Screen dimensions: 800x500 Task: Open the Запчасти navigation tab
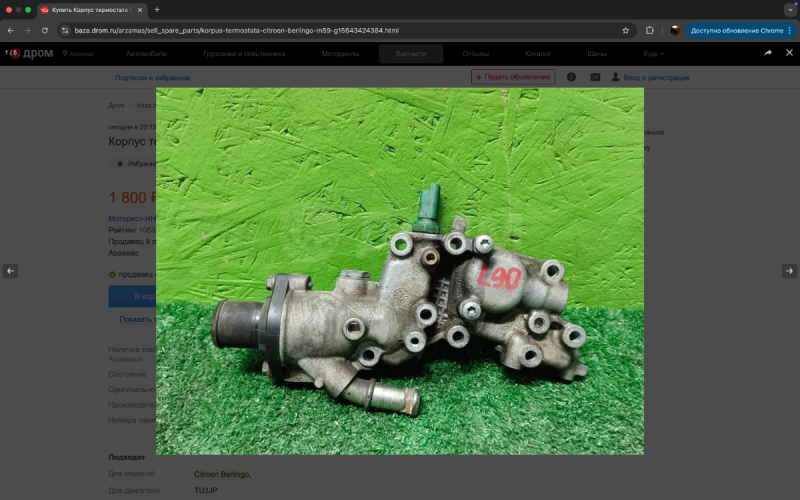(x=410, y=53)
